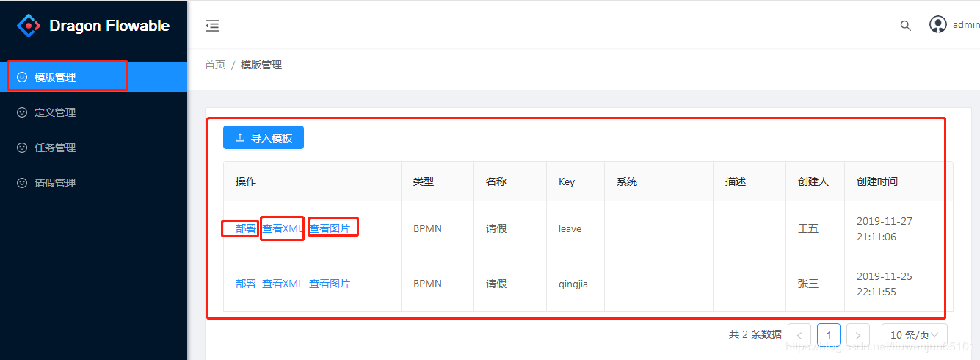Click BPMN in the leave row
This screenshot has height=360, width=980.
click(x=427, y=228)
